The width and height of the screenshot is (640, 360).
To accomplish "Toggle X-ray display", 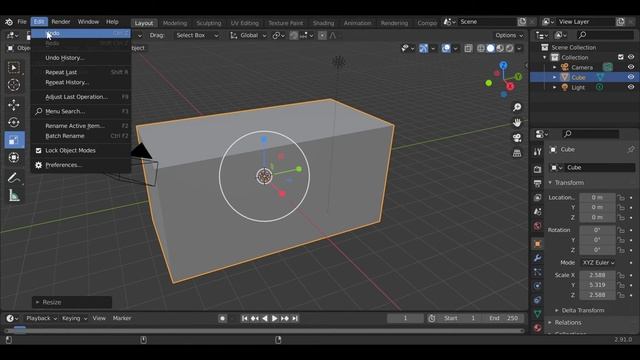I will [x=468, y=48].
